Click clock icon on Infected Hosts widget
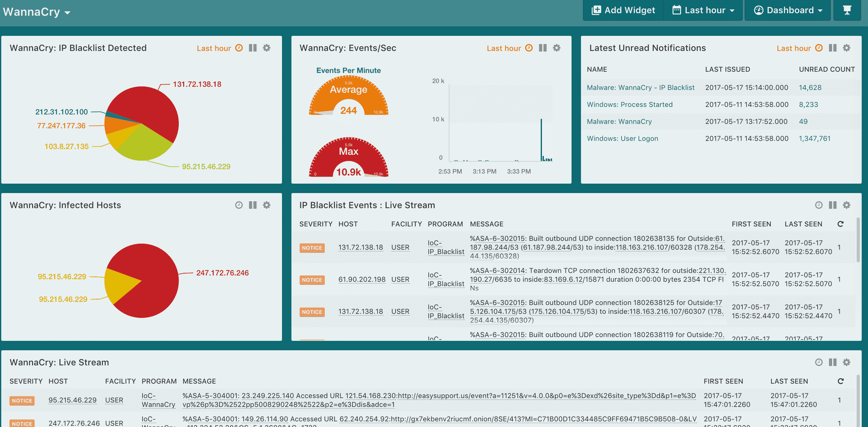868x427 pixels. 239,205
